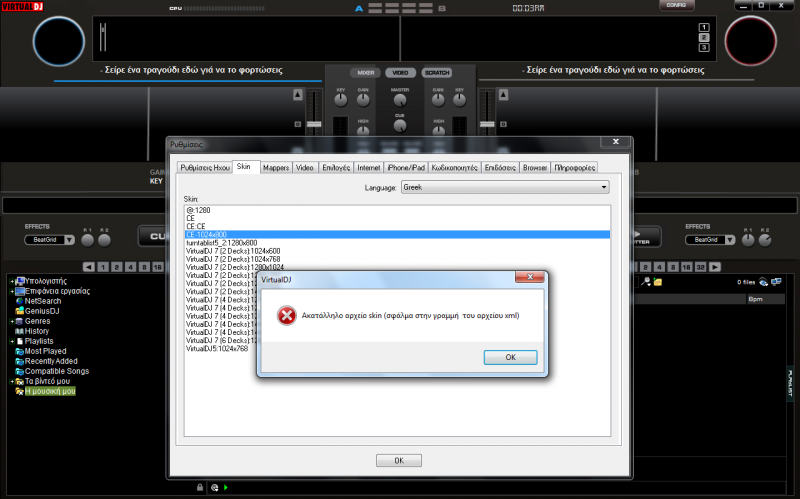This screenshot has width=800, height=499.
Task: Click the left loop back arrow button
Action: [x=89, y=267]
